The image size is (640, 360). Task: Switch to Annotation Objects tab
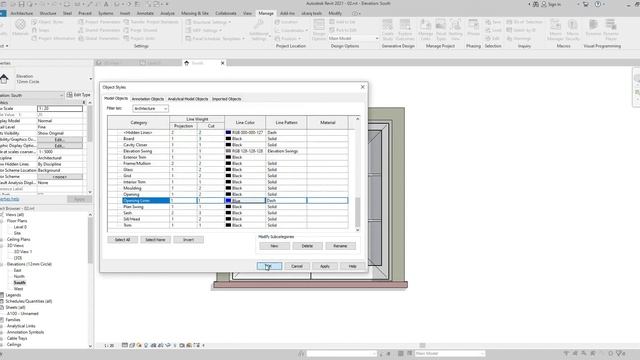click(x=148, y=99)
